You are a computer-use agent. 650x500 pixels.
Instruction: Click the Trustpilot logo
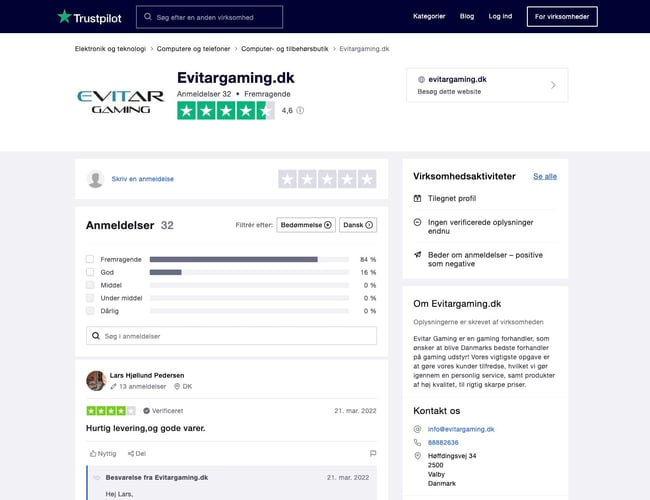89,17
